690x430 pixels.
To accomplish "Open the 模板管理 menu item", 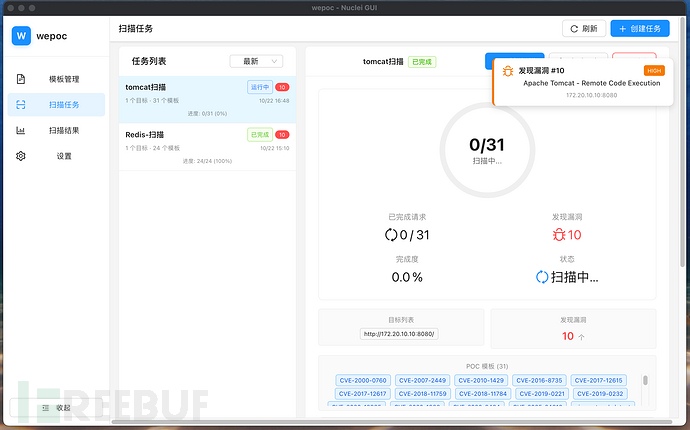I will 56,79.
